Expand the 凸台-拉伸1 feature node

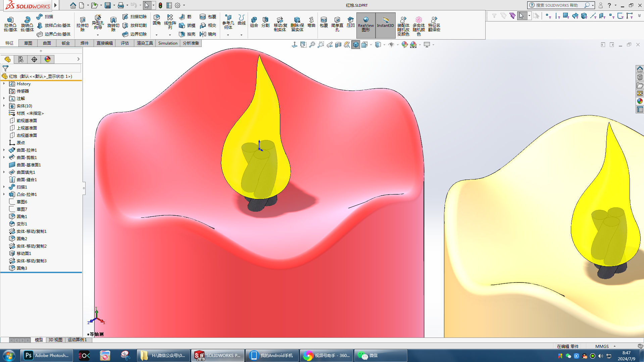pos(4,195)
